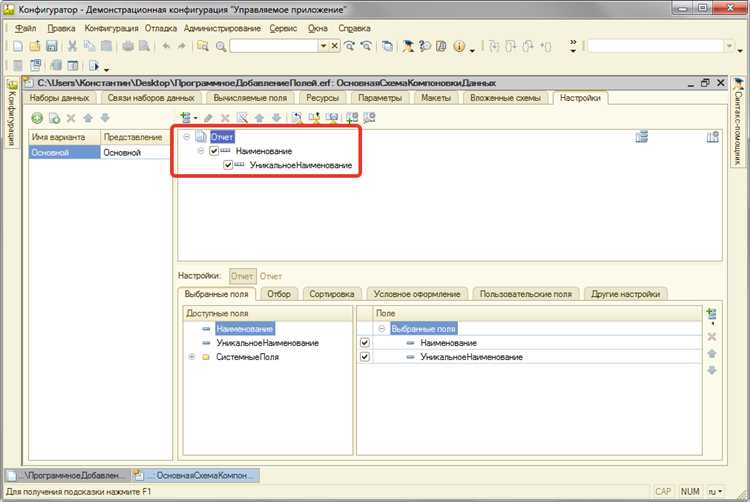Collapse the Отчет tree node
Screen dimensions: 750x502
point(187,137)
